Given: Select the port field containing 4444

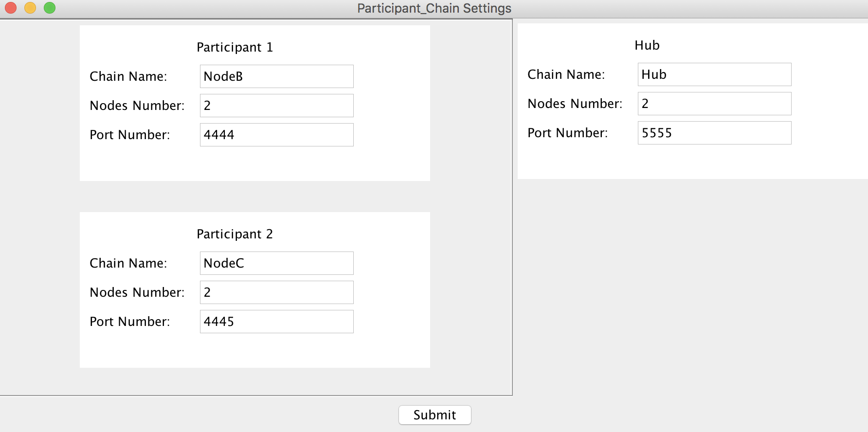Looking at the screenshot, I should click(276, 135).
